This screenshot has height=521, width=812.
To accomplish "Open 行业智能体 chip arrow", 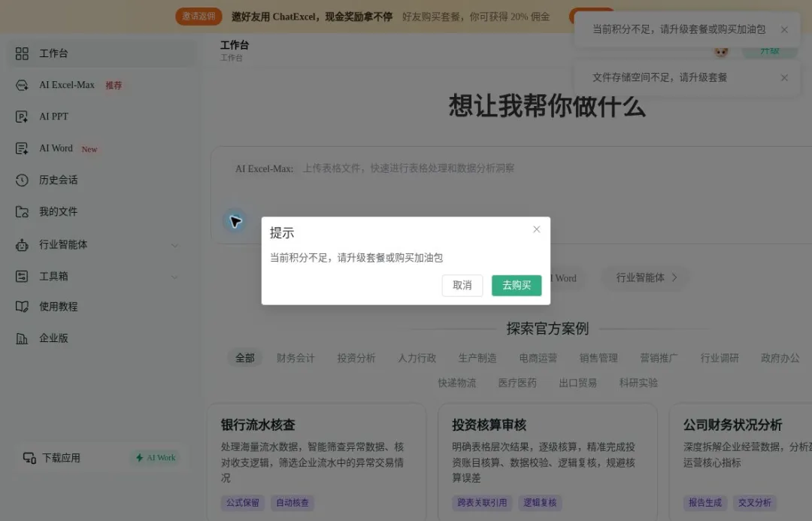I will coord(674,277).
